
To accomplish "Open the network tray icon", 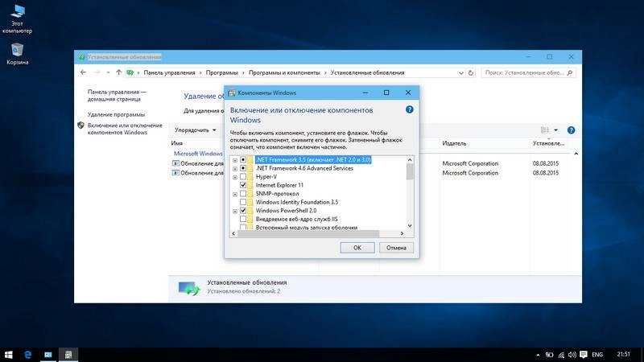I will (x=561, y=355).
